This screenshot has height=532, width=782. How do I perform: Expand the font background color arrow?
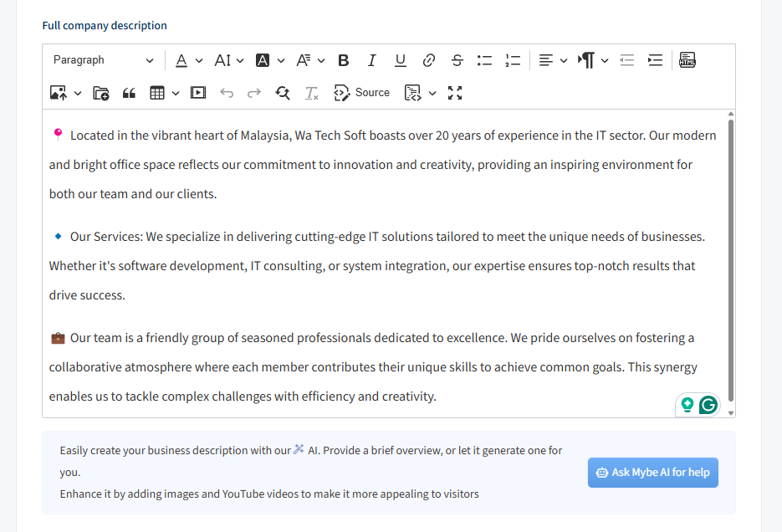click(x=281, y=61)
